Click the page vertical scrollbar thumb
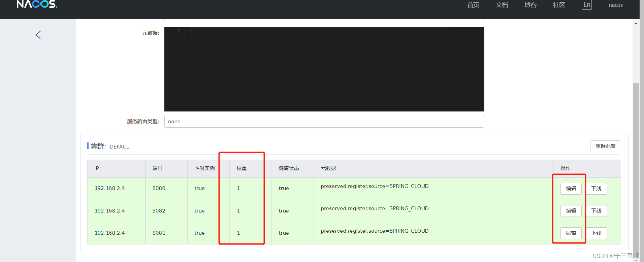 click(x=636, y=170)
